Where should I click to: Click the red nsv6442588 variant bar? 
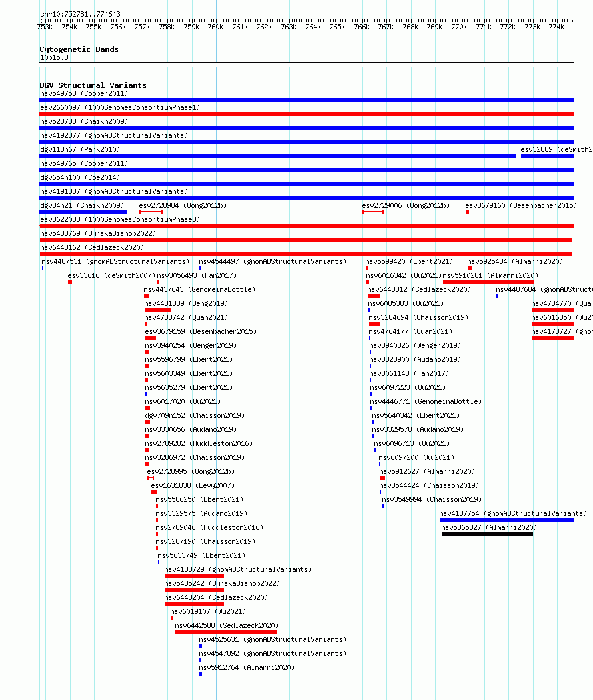coord(226,632)
